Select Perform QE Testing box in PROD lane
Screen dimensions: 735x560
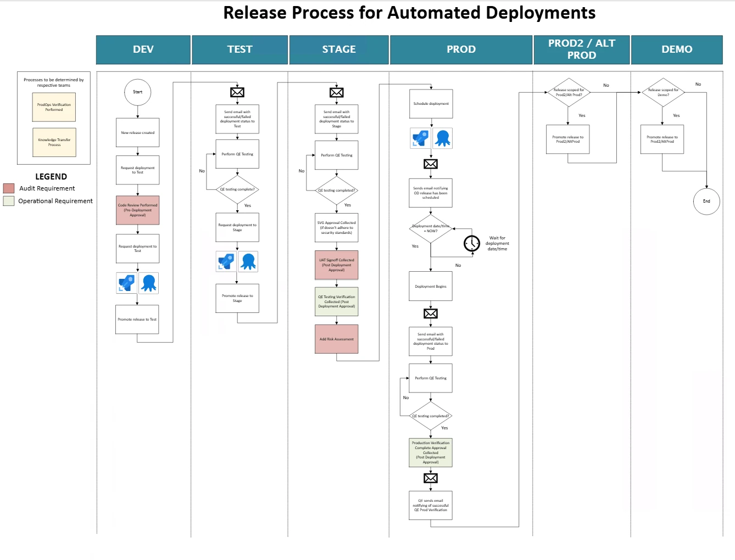coord(431,378)
